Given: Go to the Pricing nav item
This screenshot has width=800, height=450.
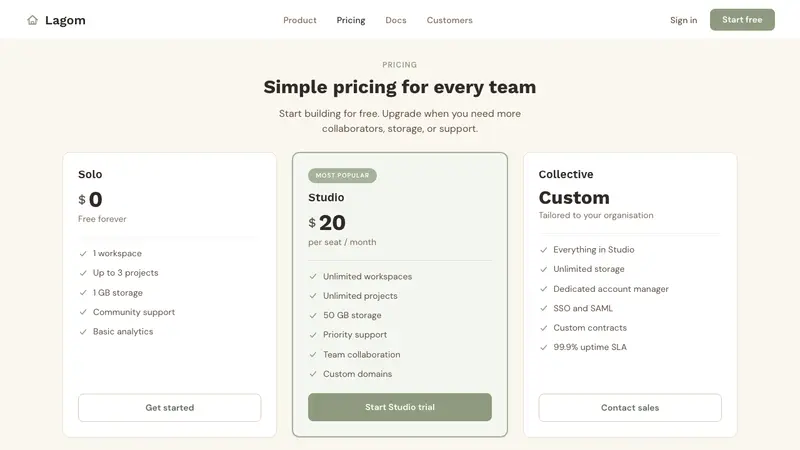Looking at the screenshot, I should (351, 20).
